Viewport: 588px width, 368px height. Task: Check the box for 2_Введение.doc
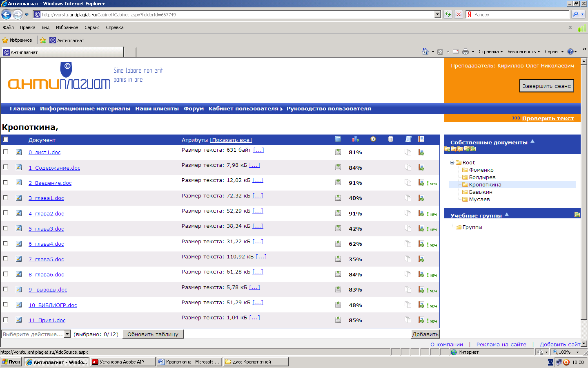pyautogui.click(x=6, y=182)
